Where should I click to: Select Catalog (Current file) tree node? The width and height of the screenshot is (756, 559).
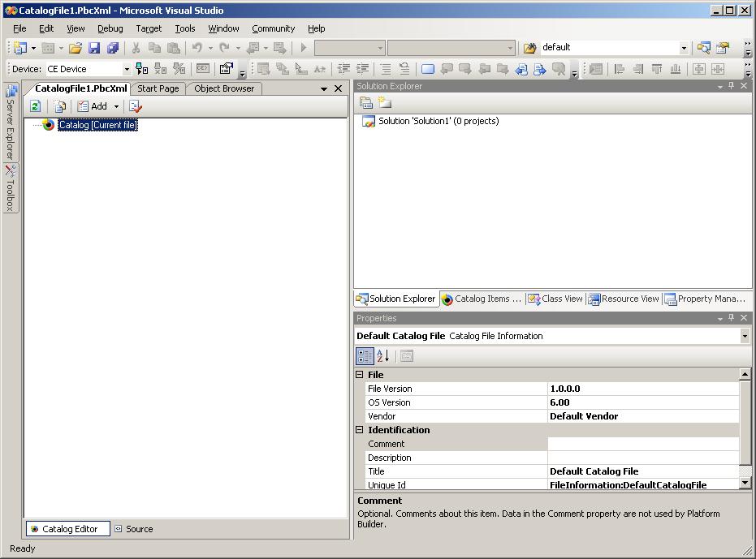pos(98,125)
